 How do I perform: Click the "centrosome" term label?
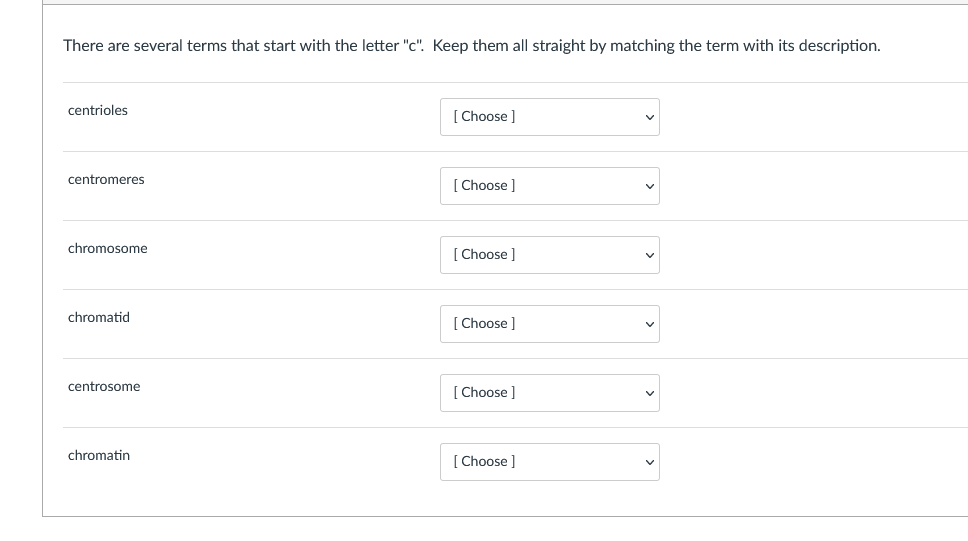[x=104, y=387]
